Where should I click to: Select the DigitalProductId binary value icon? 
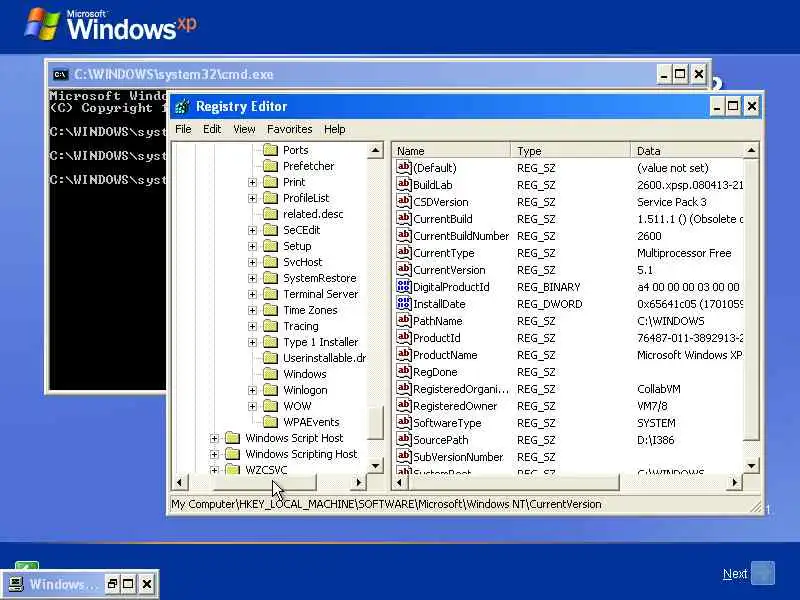point(404,286)
